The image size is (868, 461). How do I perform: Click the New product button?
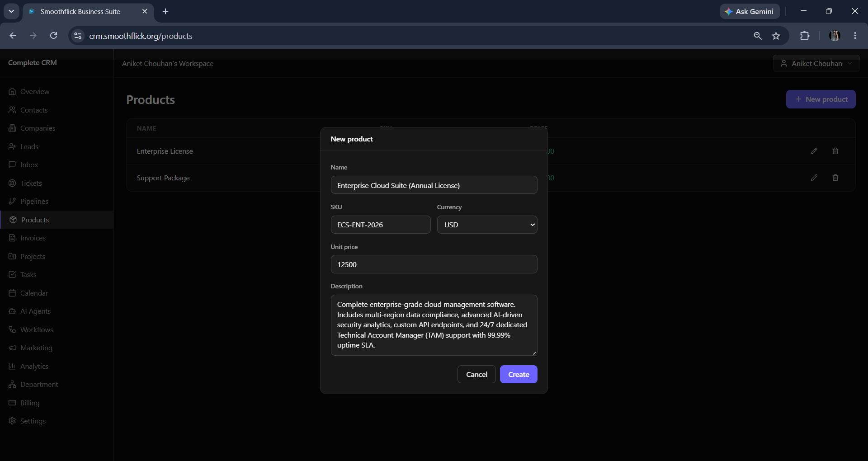click(821, 99)
